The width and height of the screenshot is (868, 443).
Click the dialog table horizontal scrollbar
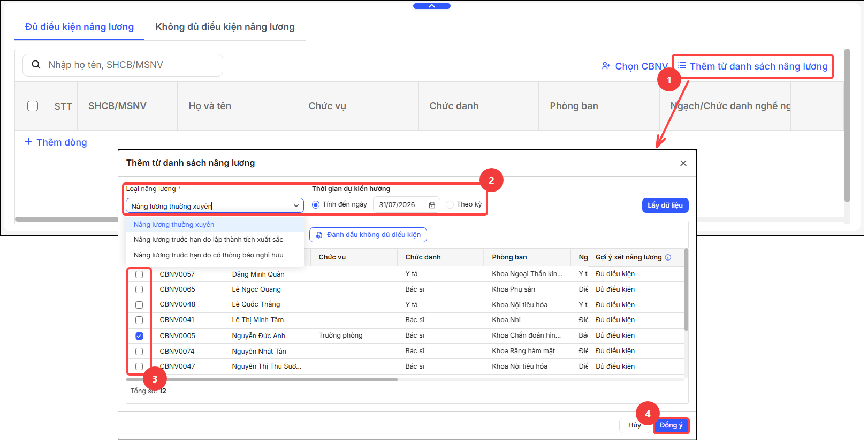pyautogui.click(x=262, y=380)
